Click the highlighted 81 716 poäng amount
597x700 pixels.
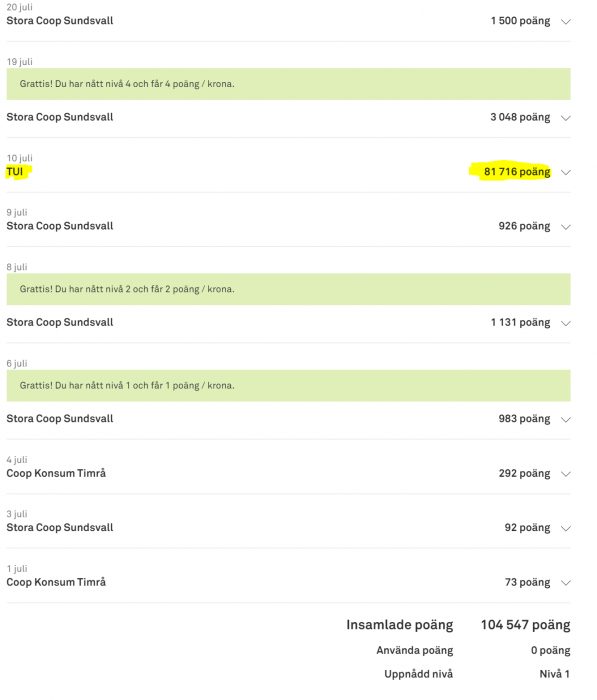(517, 172)
